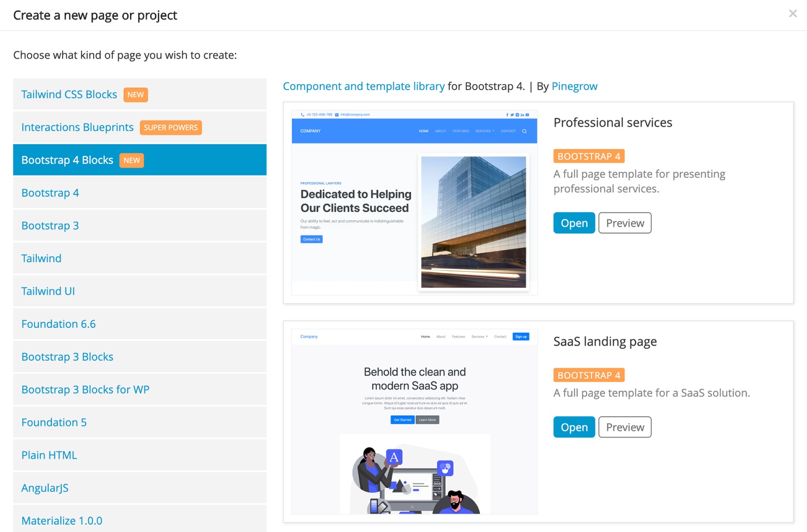Choose Bootstrap 3 Blocks for WP
807x532 pixels.
click(x=140, y=389)
